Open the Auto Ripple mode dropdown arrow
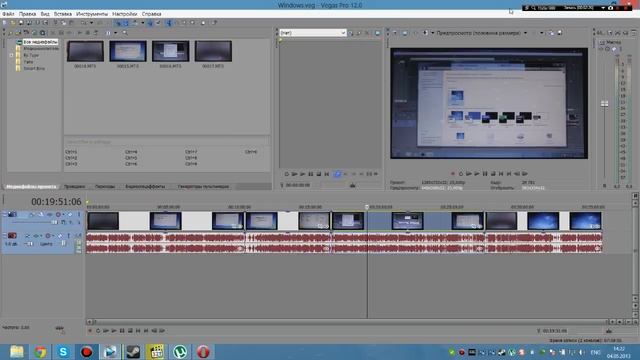 pos(143,23)
